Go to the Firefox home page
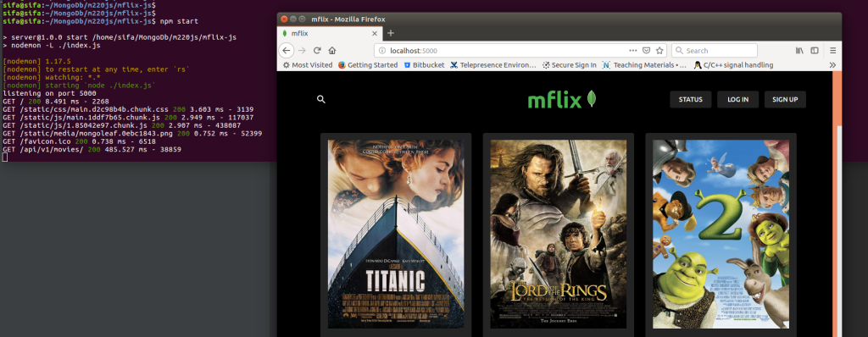Viewport: 868px width, 337px height. (x=332, y=50)
